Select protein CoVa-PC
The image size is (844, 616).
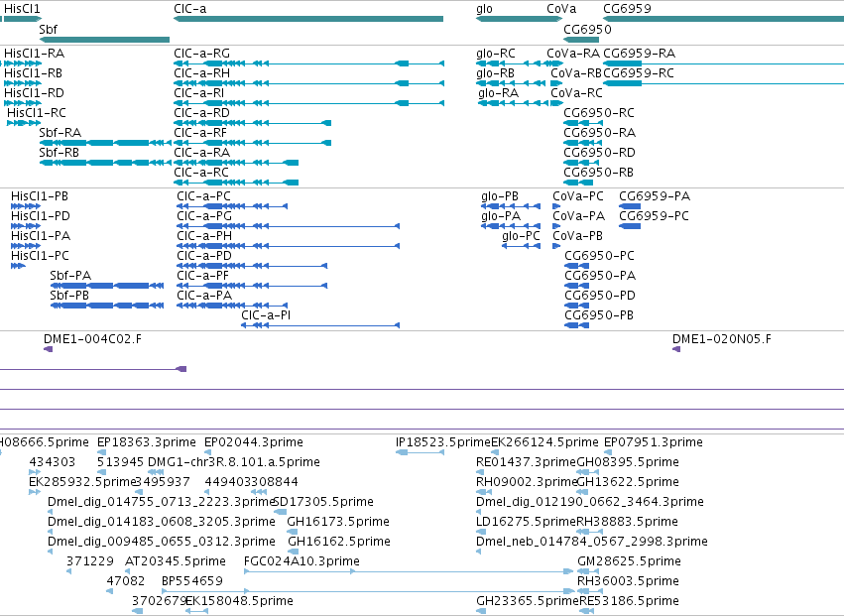pyautogui.click(x=578, y=196)
